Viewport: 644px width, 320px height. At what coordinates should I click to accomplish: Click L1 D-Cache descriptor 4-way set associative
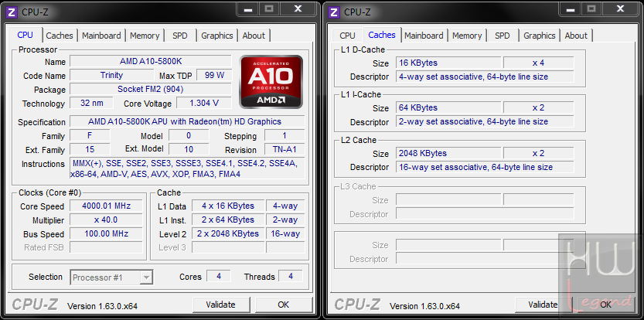click(485, 77)
